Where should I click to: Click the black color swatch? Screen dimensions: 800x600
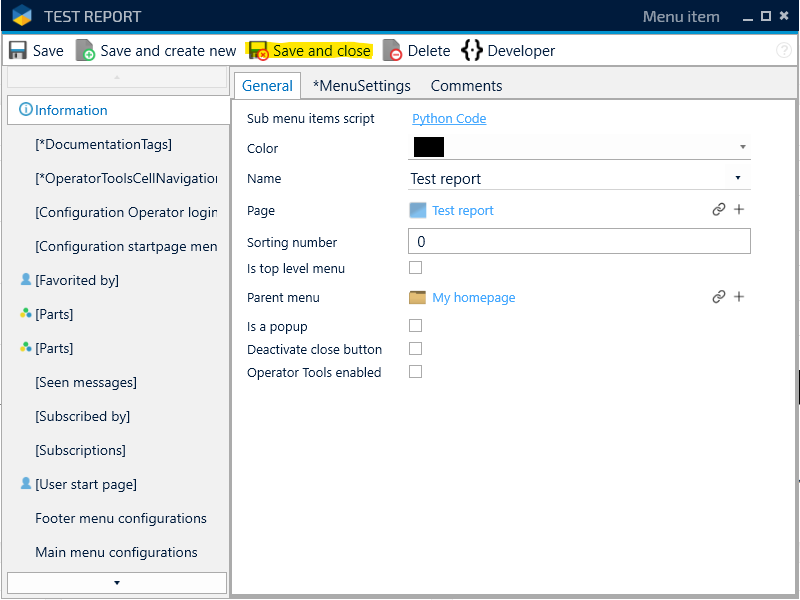428,148
